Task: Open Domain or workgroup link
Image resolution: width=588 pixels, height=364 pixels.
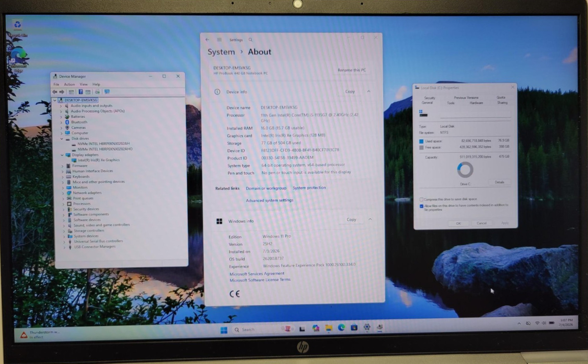Action: point(266,188)
